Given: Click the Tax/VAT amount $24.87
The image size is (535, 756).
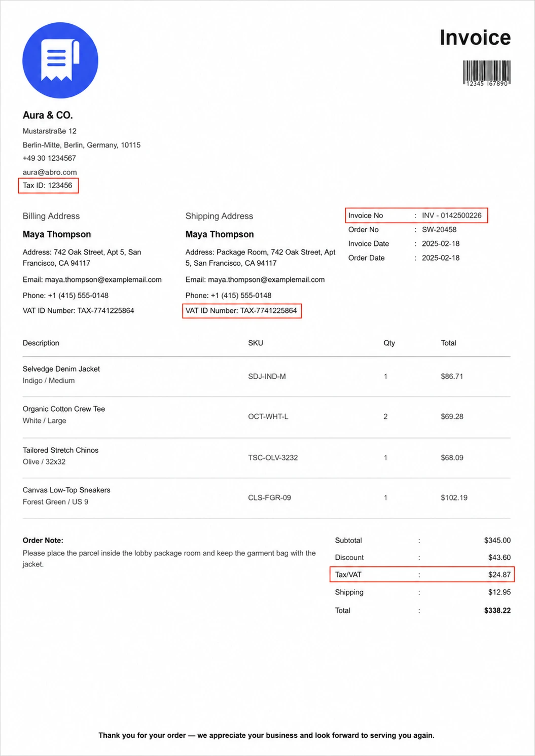Looking at the screenshot, I should [x=499, y=575].
